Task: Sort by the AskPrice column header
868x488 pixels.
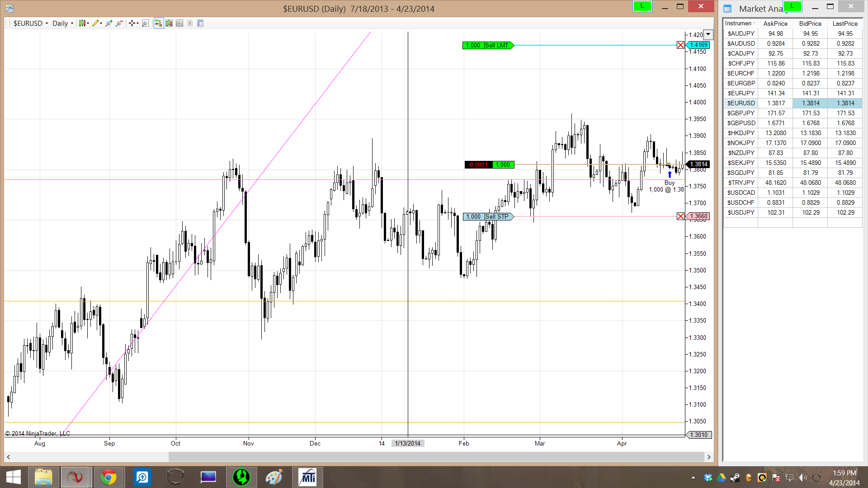Action: pyautogui.click(x=775, y=23)
